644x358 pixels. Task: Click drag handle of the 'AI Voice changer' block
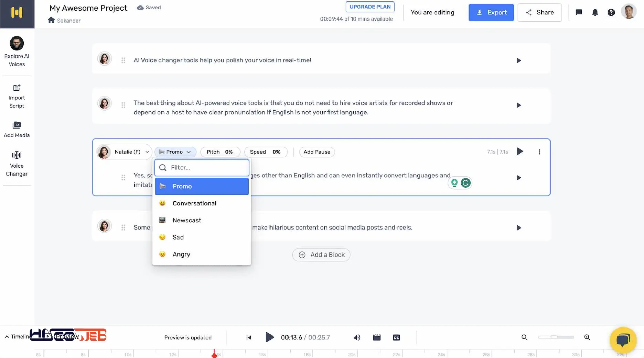coord(123,60)
